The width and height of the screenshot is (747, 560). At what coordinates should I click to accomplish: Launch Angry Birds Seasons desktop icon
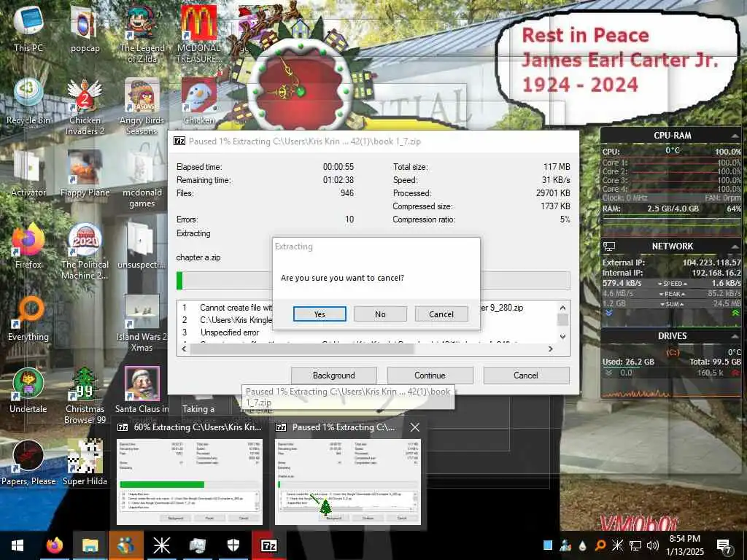[x=142, y=106]
